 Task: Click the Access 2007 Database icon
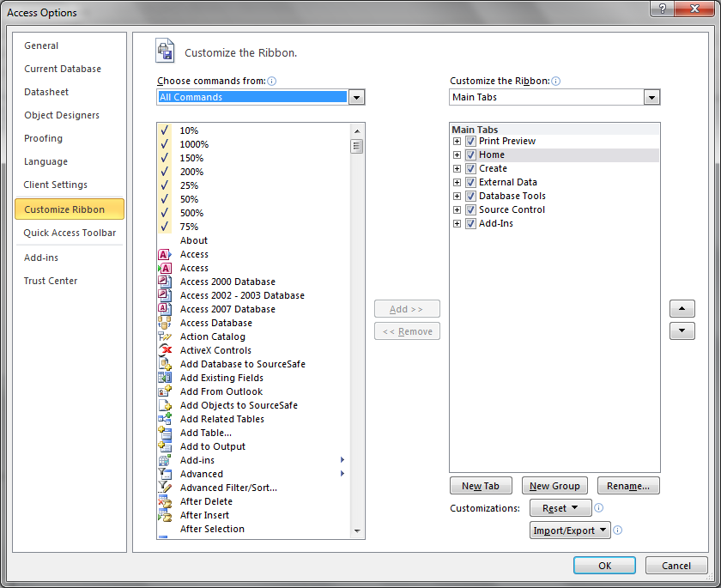click(165, 309)
